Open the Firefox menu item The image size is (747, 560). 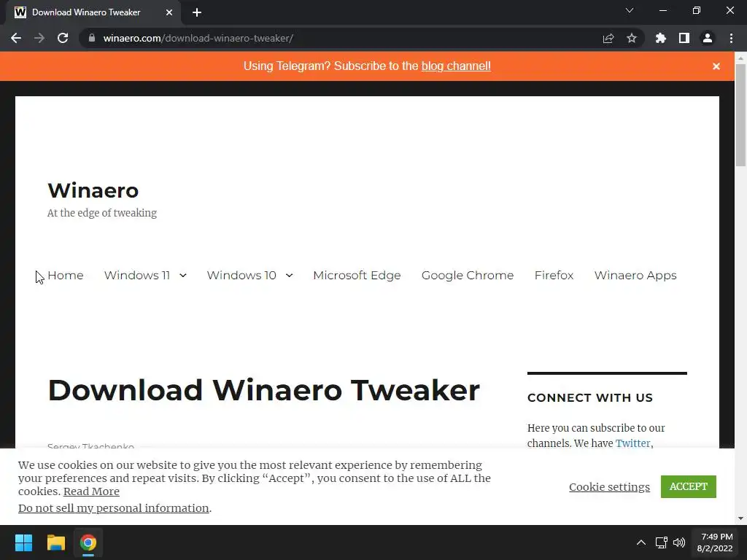[554, 275]
